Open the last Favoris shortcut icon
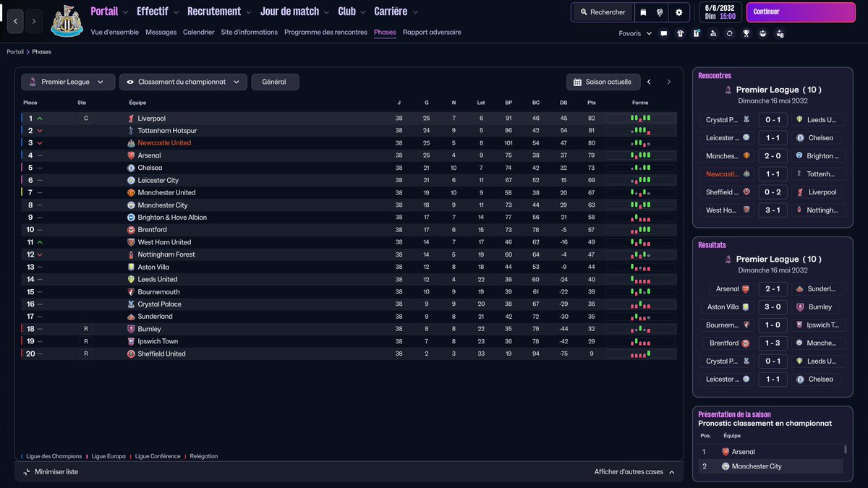This screenshot has width=868, height=488. (780, 33)
